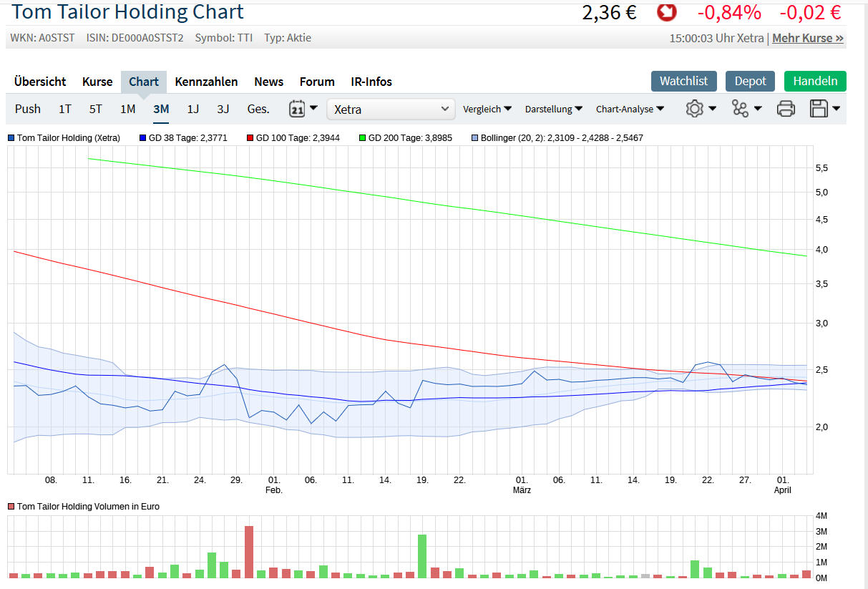
Task: Click the -0,84% change value
Action: (729, 12)
